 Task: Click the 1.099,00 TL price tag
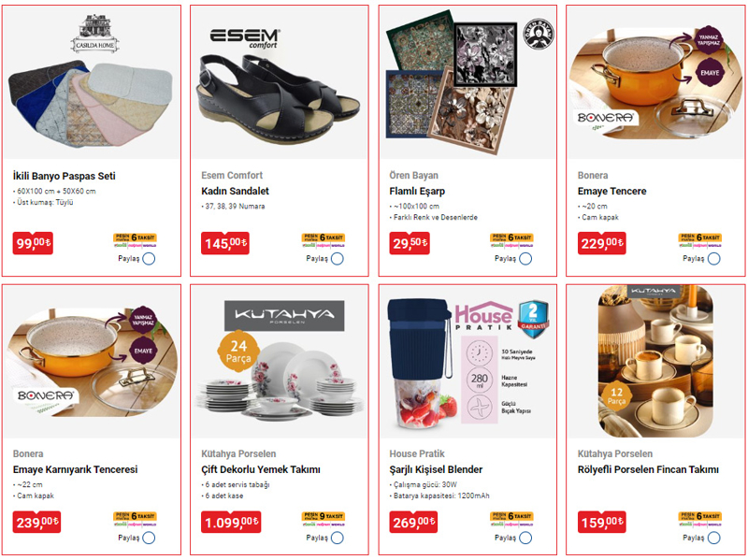(x=230, y=523)
